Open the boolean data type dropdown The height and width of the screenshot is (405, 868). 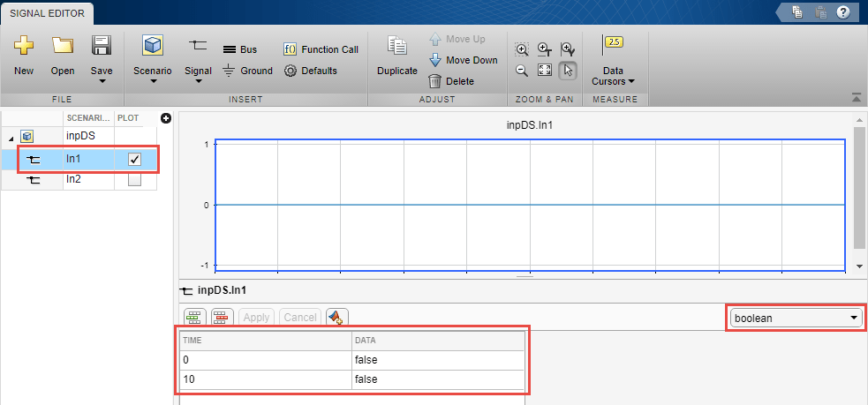click(796, 318)
